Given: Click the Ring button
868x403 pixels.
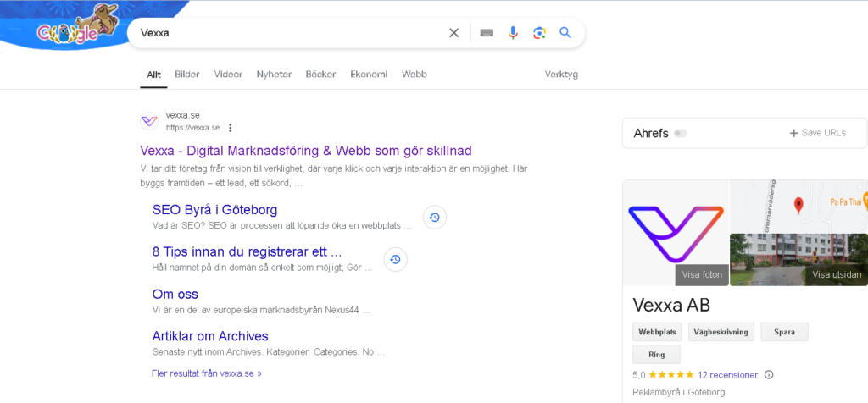Looking at the screenshot, I should click(x=657, y=355).
